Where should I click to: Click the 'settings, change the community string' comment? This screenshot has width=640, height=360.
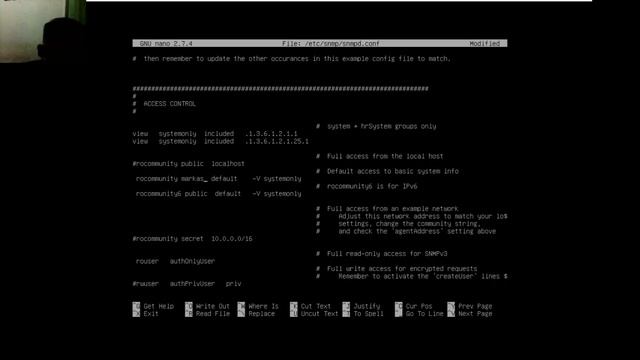tap(398, 224)
